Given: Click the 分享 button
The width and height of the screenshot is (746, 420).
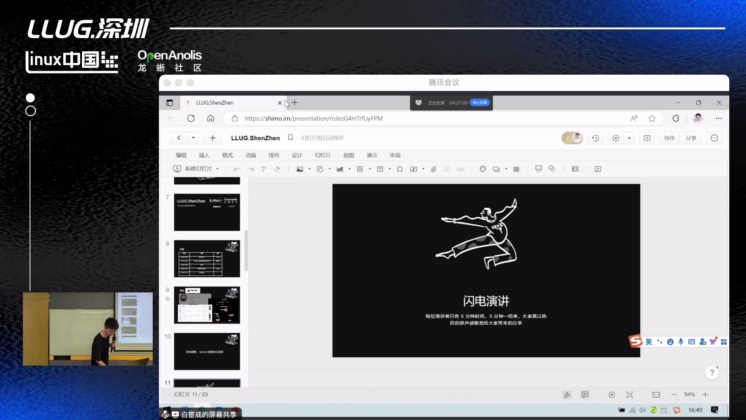Looking at the screenshot, I should pyautogui.click(x=691, y=138).
